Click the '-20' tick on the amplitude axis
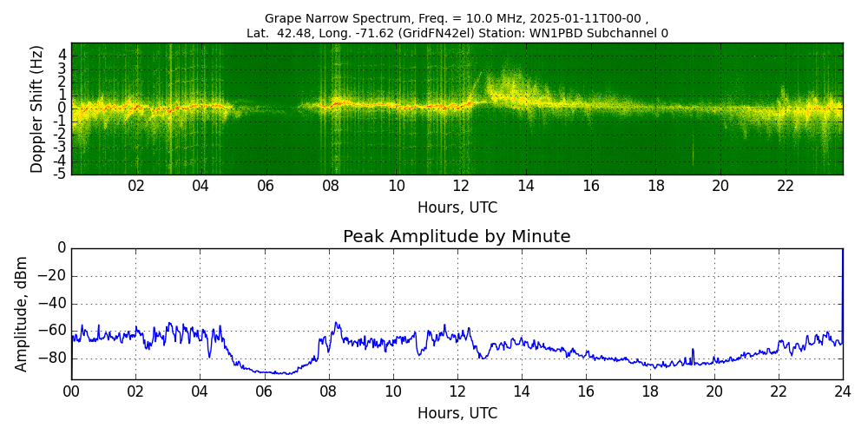 click(55, 276)
